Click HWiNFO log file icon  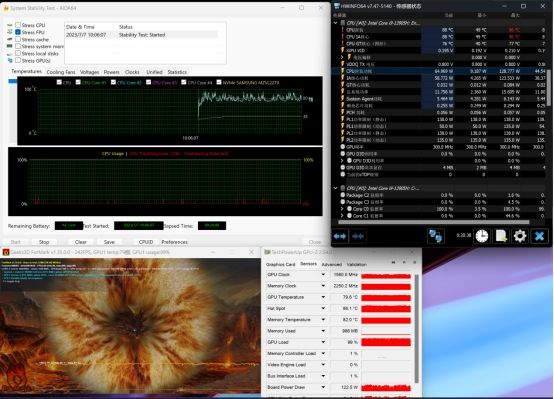pos(501,236)
